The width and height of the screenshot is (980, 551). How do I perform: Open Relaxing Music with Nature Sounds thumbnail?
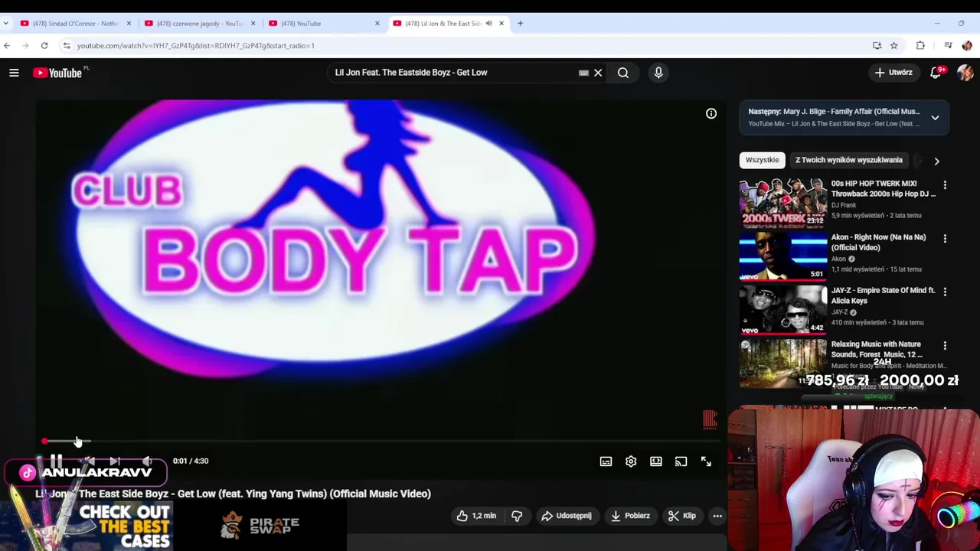pos(783,364)
